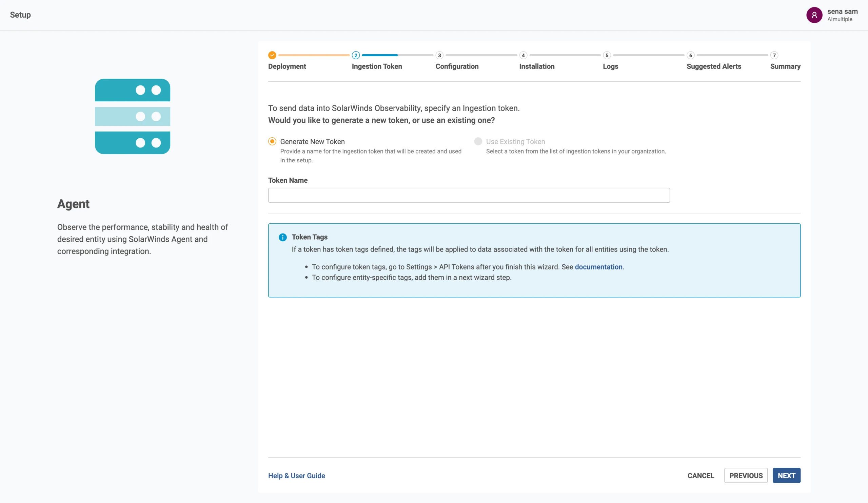Go to the Installation step label
This screenshot has width=868, height=503.
pyautogui.click(x=537, y=66)
